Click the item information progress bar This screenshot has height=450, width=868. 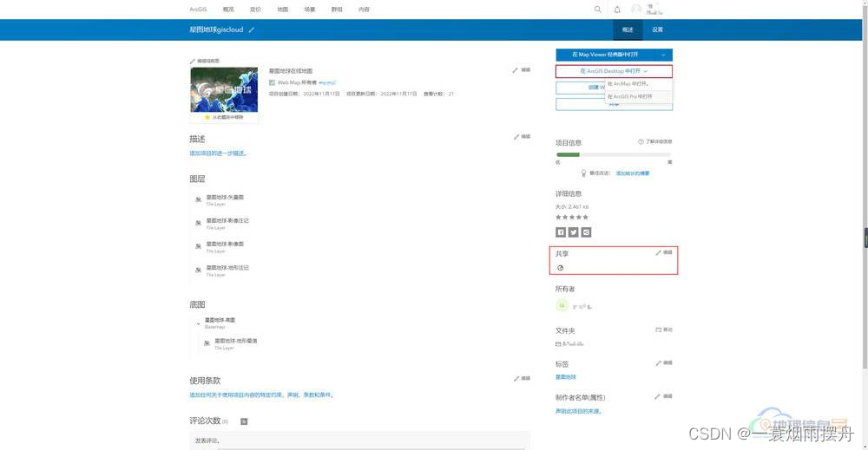point(614,155)
